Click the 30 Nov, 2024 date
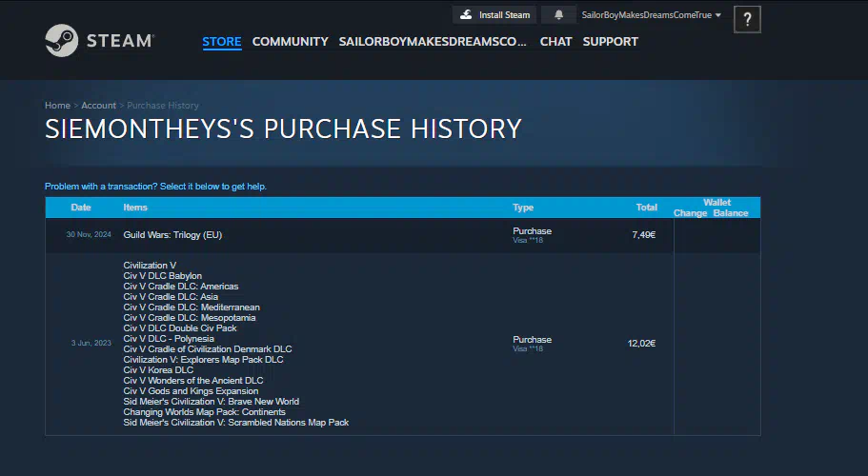 pos(89,234)
